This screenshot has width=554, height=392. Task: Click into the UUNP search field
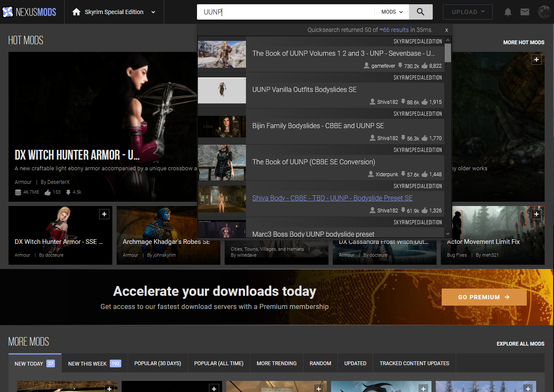[x=286, y=12]
